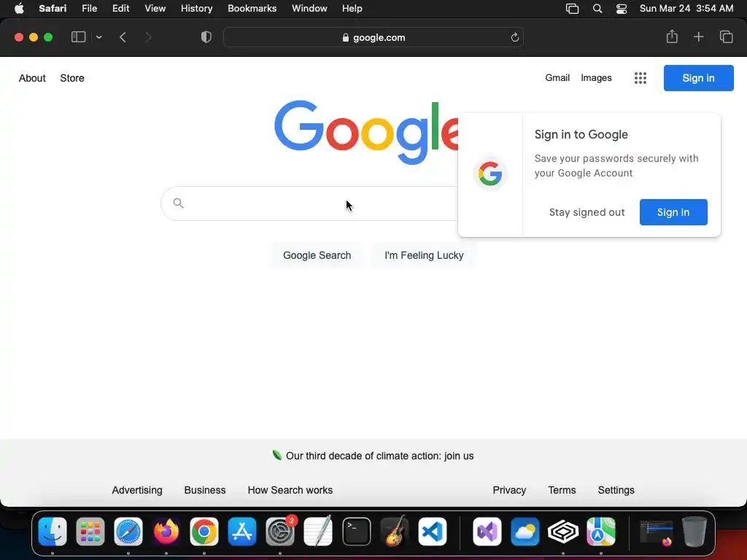Open the View menu
The height and width of the screenshot is (560, 747).
tap(155, 9)
